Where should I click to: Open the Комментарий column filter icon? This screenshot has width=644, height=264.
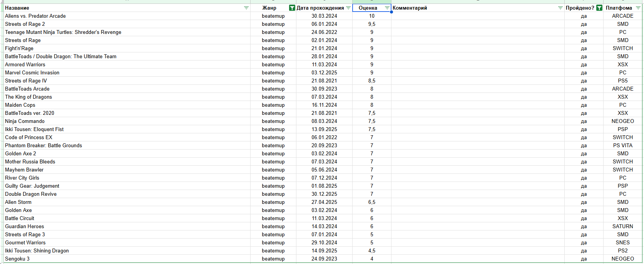560,8
